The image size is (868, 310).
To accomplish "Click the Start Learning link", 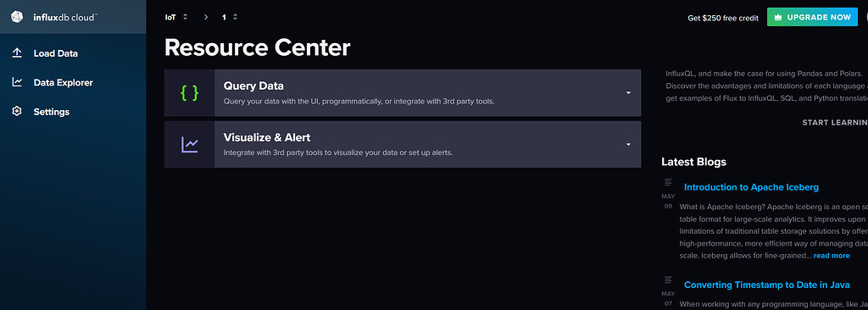I will [835, 122].
